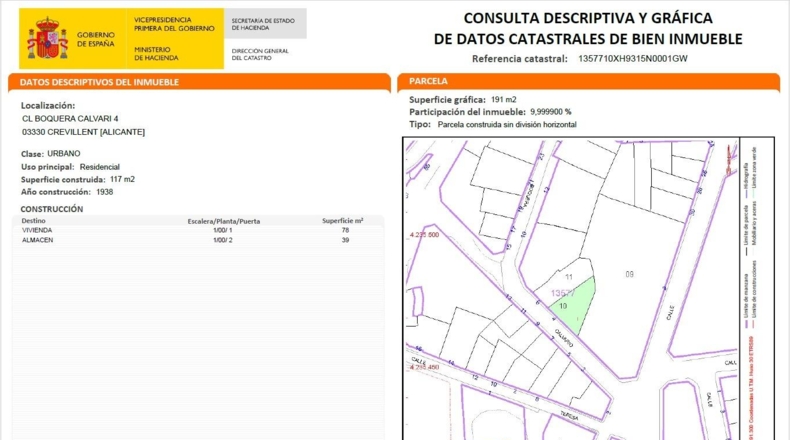Select address 'CL BOQUERA CALVARI 4'
The width and height of the screenshot is (790, 440).
point(70,118)
